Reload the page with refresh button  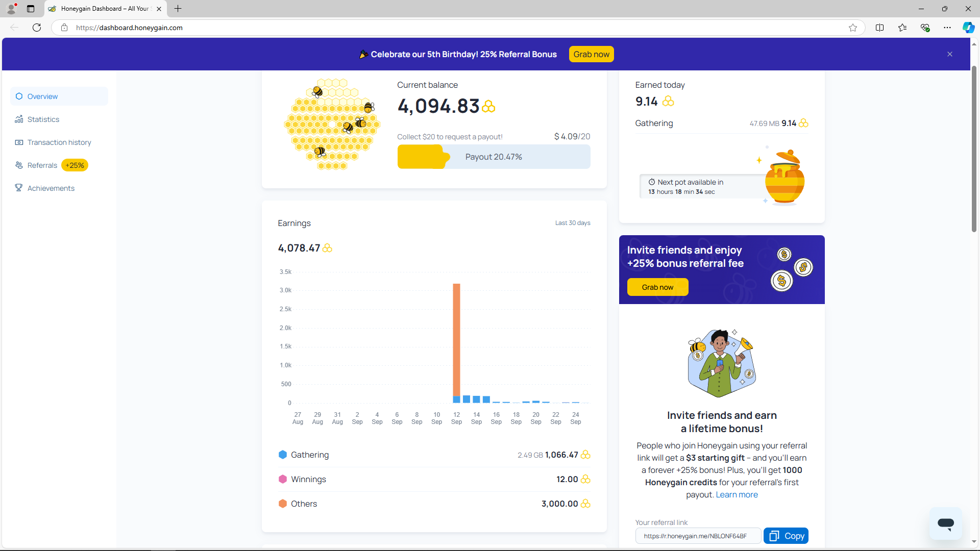coord(37,28)
